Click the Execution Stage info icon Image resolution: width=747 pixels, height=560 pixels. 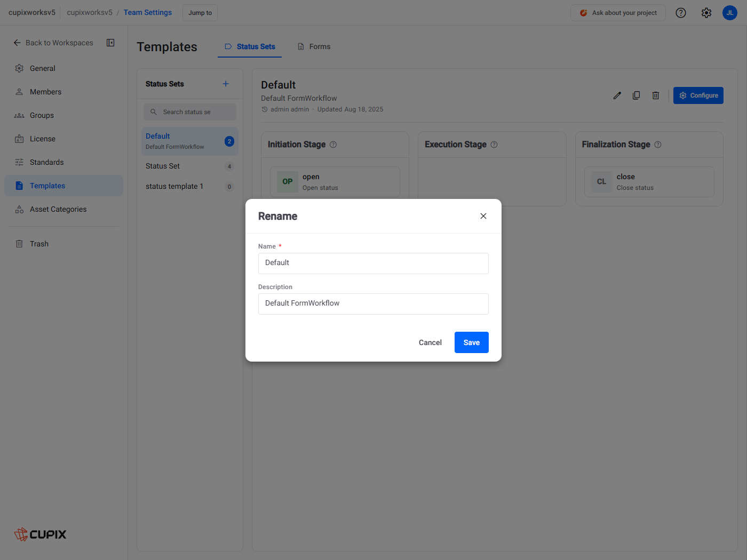click(x=494, y=145)
